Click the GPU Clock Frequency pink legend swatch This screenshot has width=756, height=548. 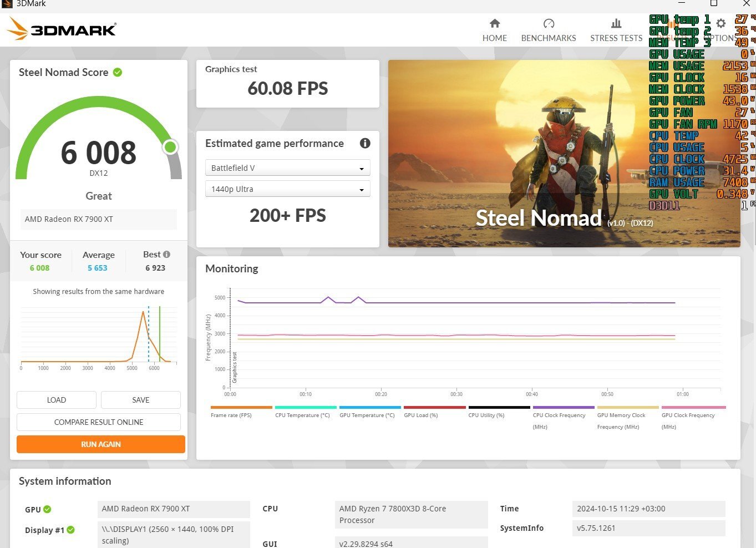693,407
